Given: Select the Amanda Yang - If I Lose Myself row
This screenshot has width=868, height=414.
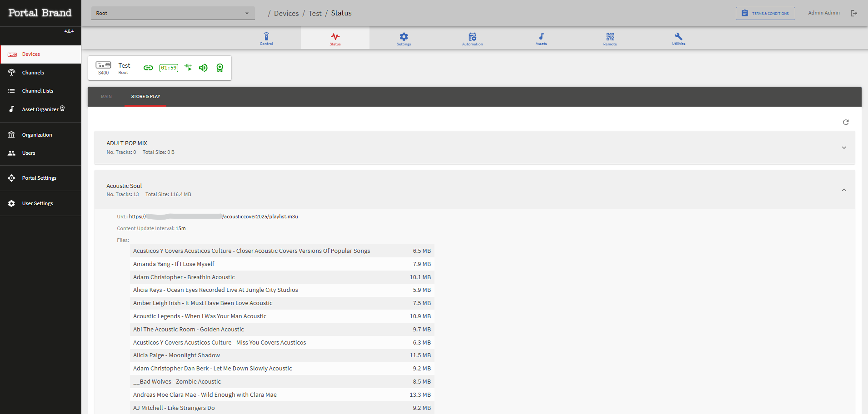Looking at the screenshot, I should click(x=282, y=264).
